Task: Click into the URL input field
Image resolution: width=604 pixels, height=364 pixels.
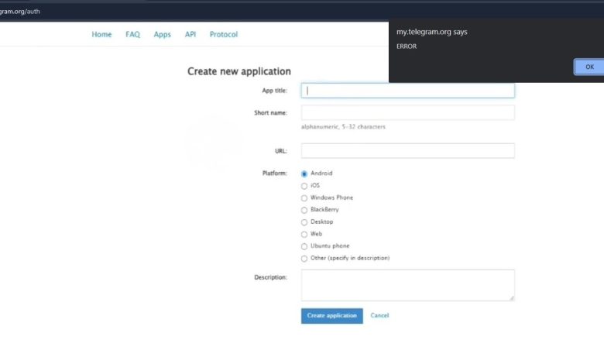Action: click(x=407, y=150)
